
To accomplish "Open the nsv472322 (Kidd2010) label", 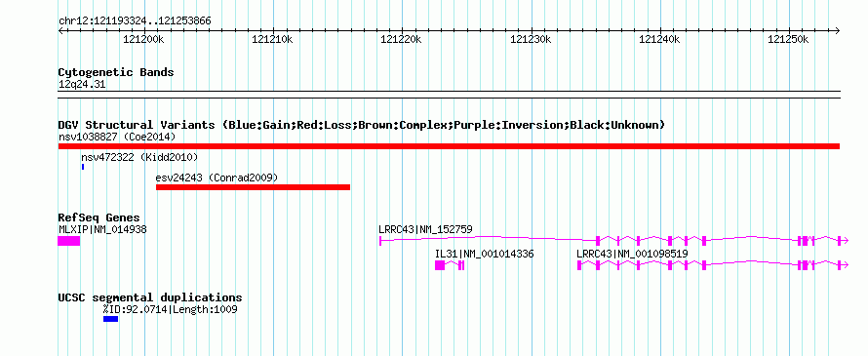I will [139, 157].
